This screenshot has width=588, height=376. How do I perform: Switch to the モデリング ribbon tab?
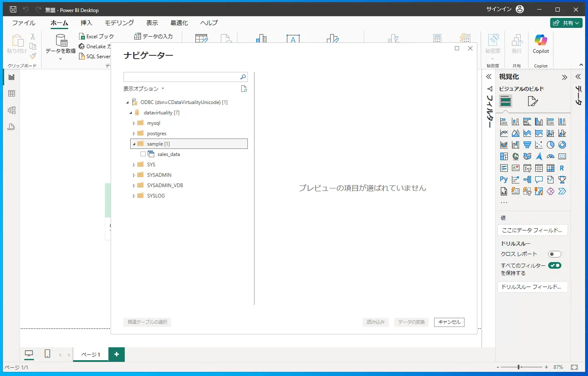click(x=119, y=23)
